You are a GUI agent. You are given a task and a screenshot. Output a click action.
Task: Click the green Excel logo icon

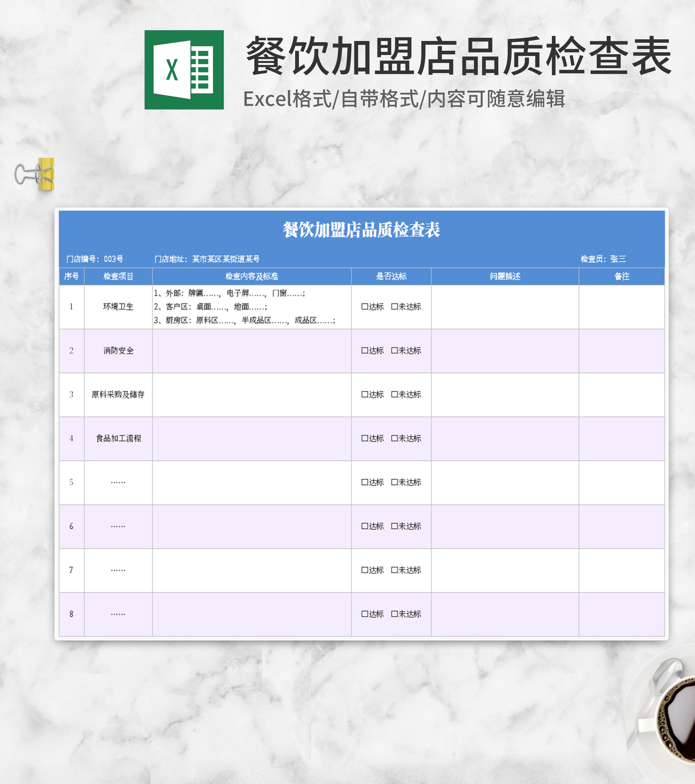(184, 70)
